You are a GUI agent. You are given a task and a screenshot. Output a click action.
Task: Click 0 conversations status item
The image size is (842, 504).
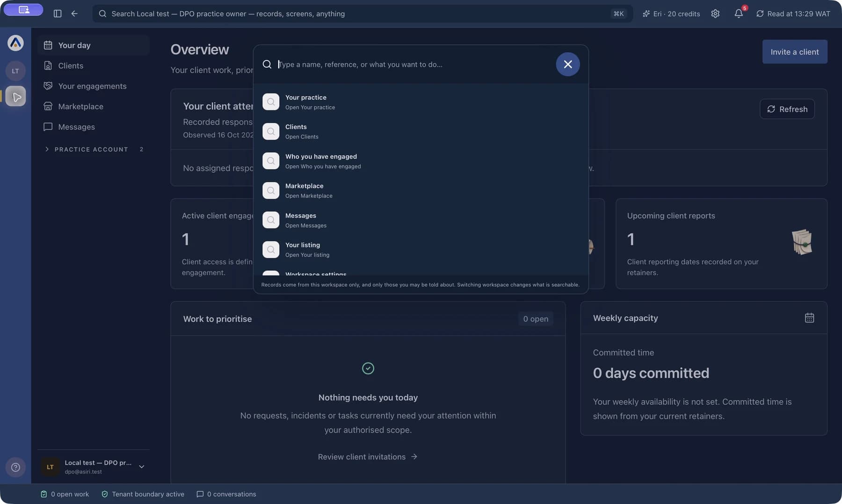coord(226,494)
